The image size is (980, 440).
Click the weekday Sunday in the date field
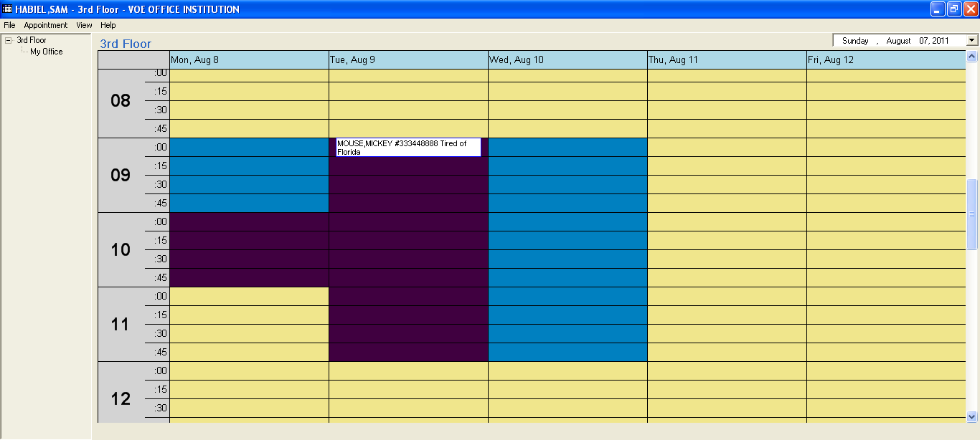(x=855, y=41)
